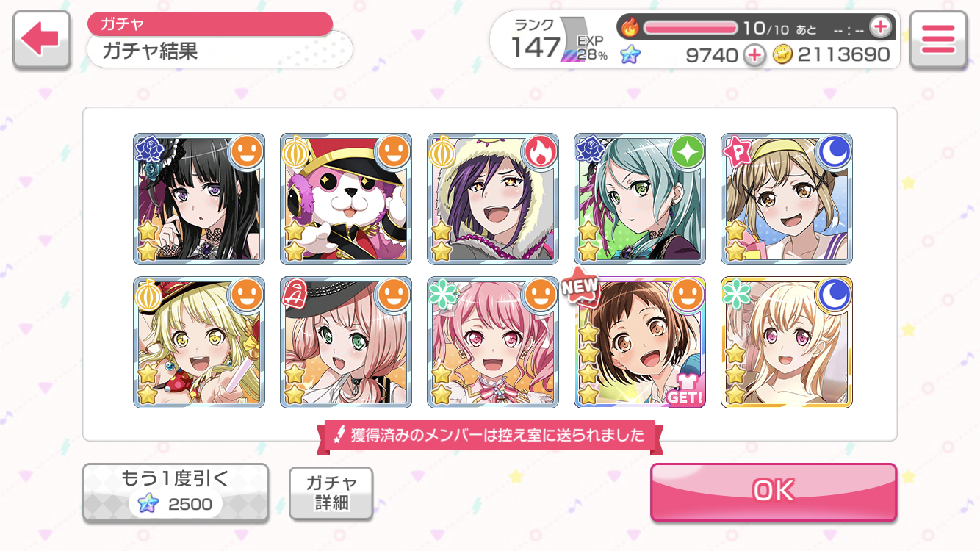
Task: Pull again with the もう1度引く 2500 button
Action: click(x=175, y=493)
